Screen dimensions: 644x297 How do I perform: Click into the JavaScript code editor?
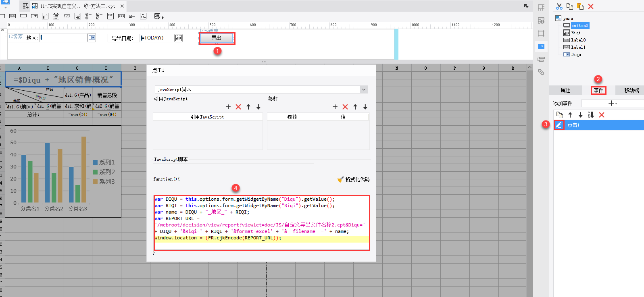[262, 223]
